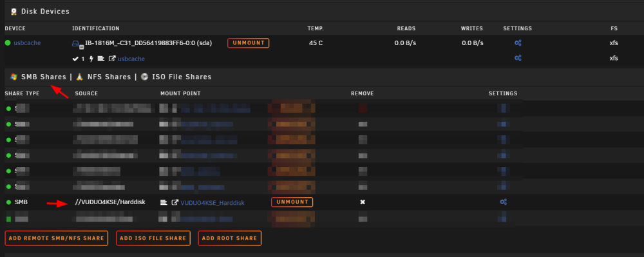Open settings gears for the VUDUO4KSE share
Image resolution: width=644 pixels, height=257 pixels.
(503, 202)
